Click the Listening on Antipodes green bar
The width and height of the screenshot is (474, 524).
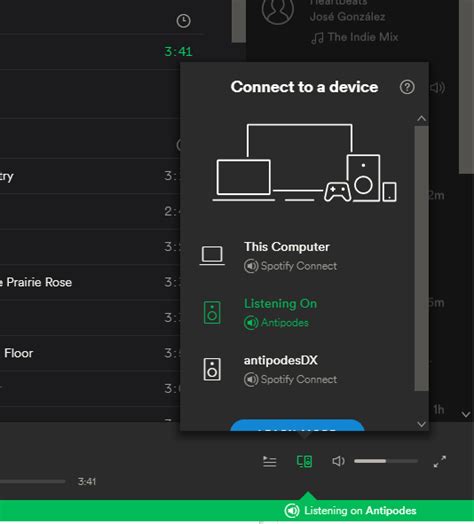(x=237, y=511)
